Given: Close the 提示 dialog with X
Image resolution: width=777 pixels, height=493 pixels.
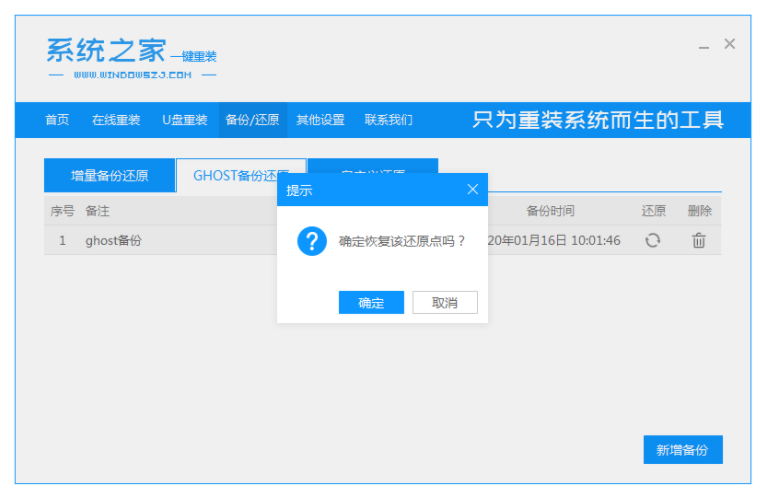Looking at the screenshot, I should 473,190.
